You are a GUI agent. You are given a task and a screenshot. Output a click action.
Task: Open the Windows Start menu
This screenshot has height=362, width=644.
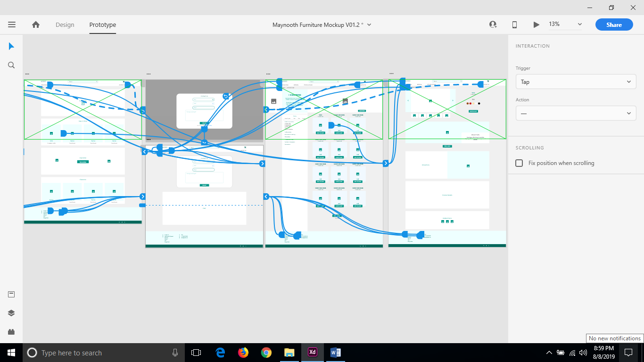(x=11, y=353)
